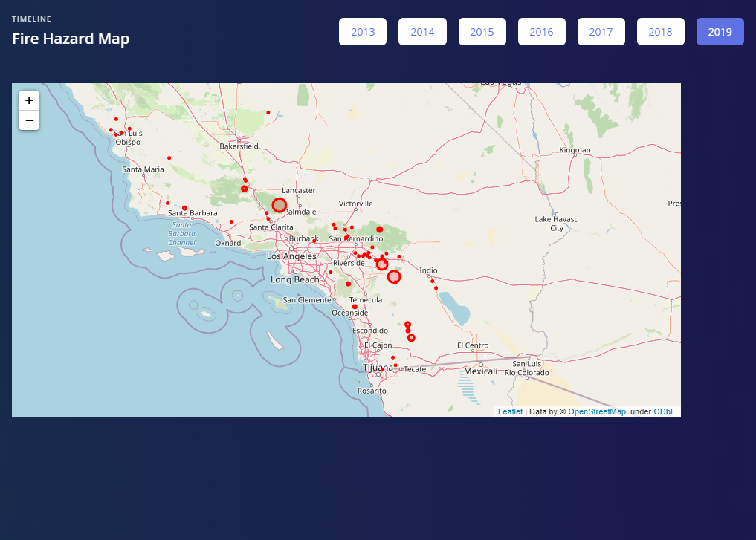The height and width of the screenshot is (540, 756).
Task: Click the Tijuana map label
Action: tap(378, 368)
